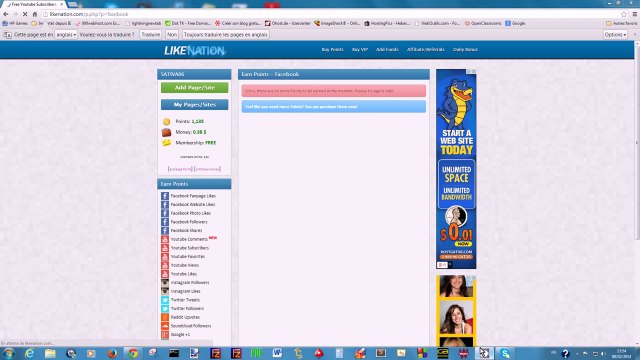Click the YouTube icon beside Youtube Subscribers
This screenshot has height=360, width=640.
(x=164, y=248)
